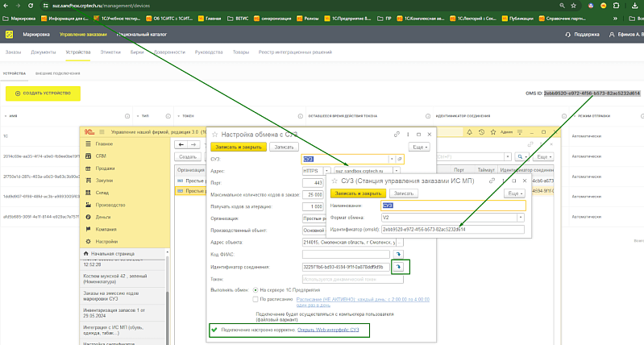
Task: Open Склад section in 1C sidebar
Action: [102, 193]
